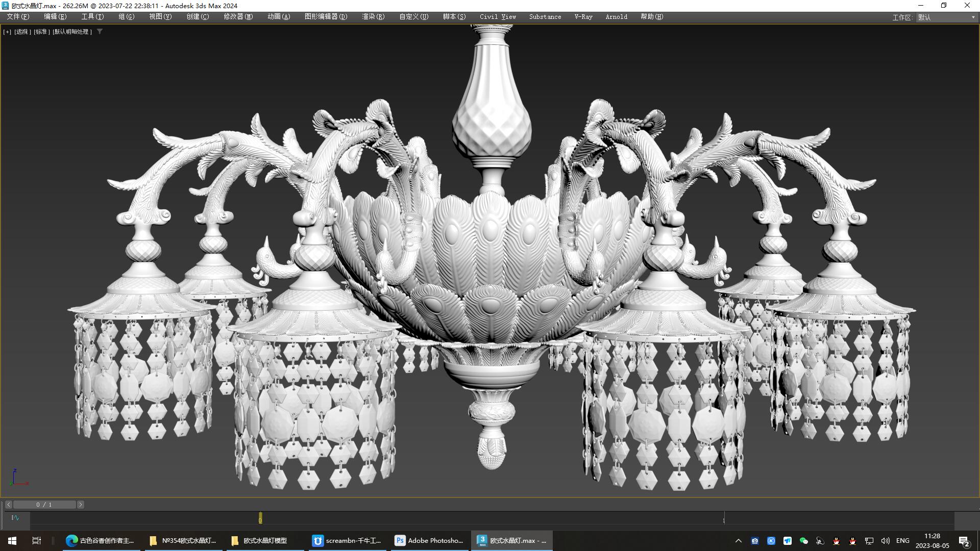Open the Mini Curve Editor icon
The height and width of the screenshot is (551, 980).
tap(15, 518)
